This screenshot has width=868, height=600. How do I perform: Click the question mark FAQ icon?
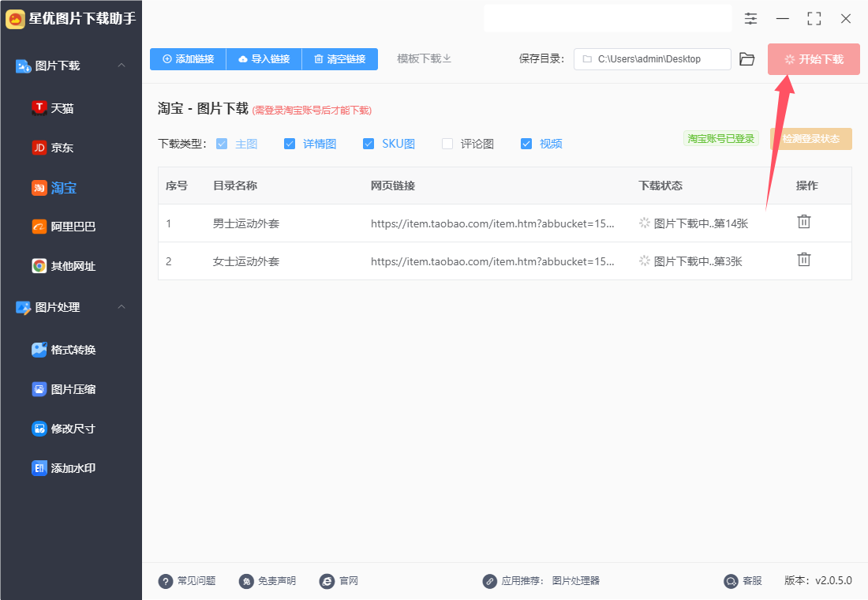click(x=166, y=581)
